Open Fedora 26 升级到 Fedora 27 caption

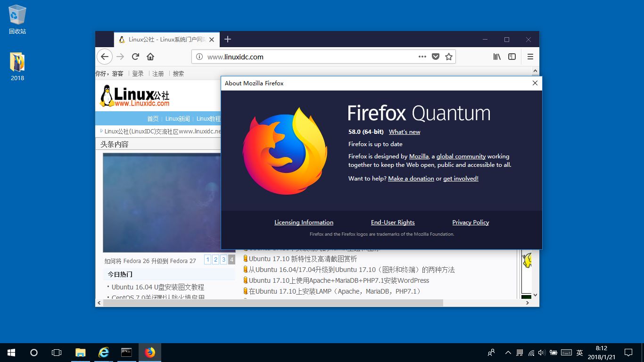coord(150,261)
